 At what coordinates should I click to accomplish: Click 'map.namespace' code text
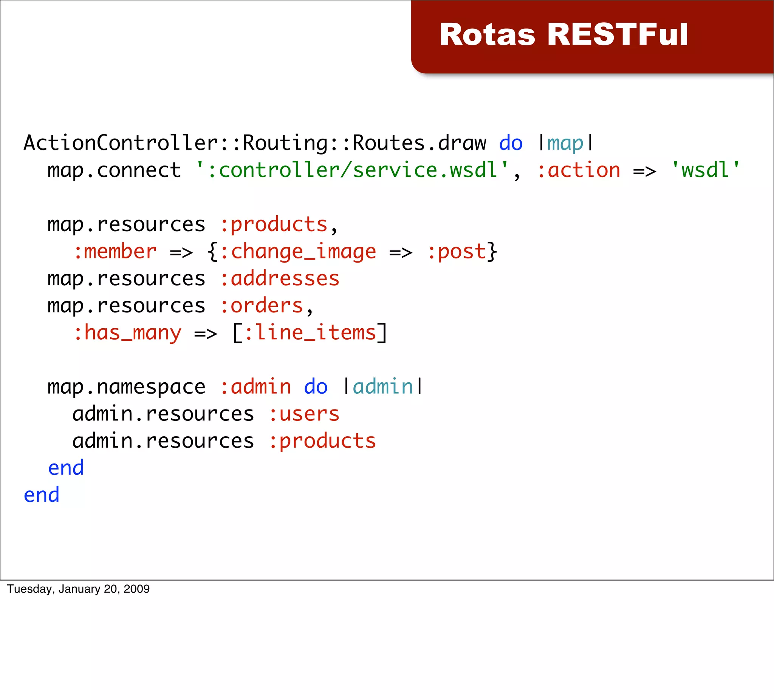tap(126, 387)
